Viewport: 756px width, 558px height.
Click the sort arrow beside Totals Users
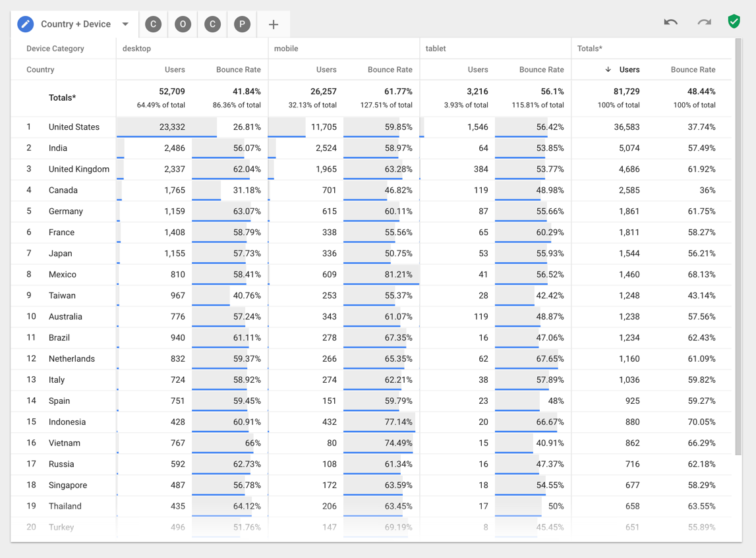pos(608,70)
